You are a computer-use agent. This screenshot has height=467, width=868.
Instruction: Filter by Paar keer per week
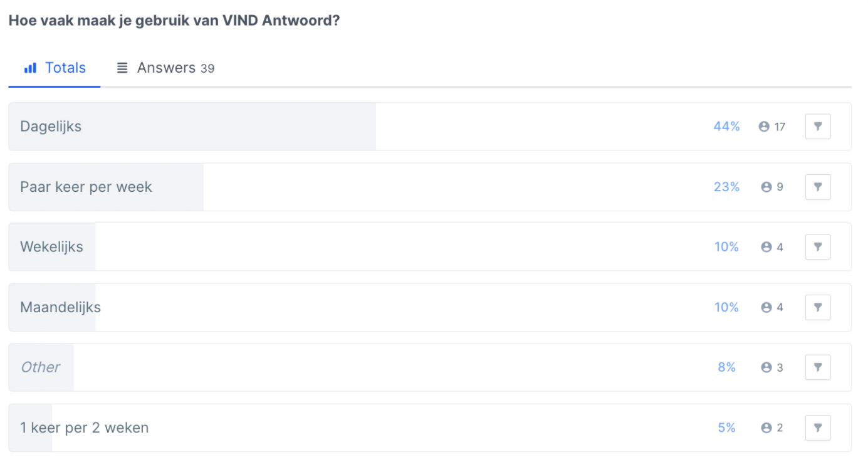click(x=817, y=187)
